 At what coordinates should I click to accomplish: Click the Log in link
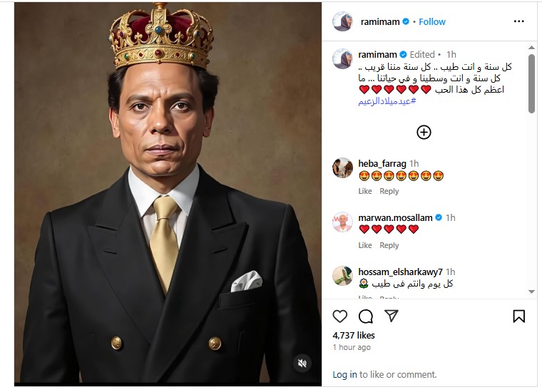[x=344, y=374]
